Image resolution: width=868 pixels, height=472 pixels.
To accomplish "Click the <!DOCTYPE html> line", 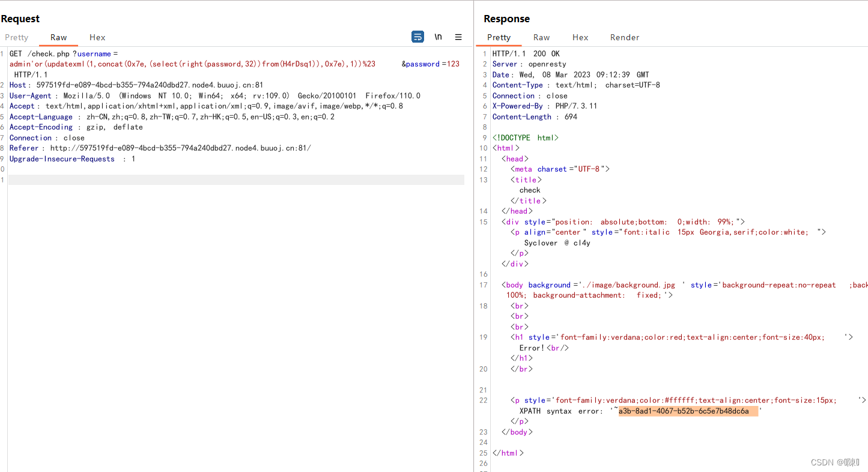I will [526, 138].
